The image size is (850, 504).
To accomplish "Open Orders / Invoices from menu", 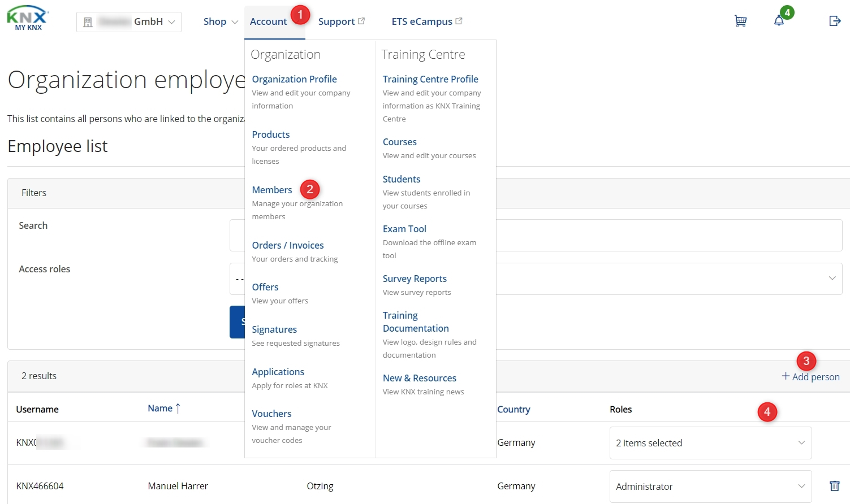I will pyautogui.click(x=288, y=245).
